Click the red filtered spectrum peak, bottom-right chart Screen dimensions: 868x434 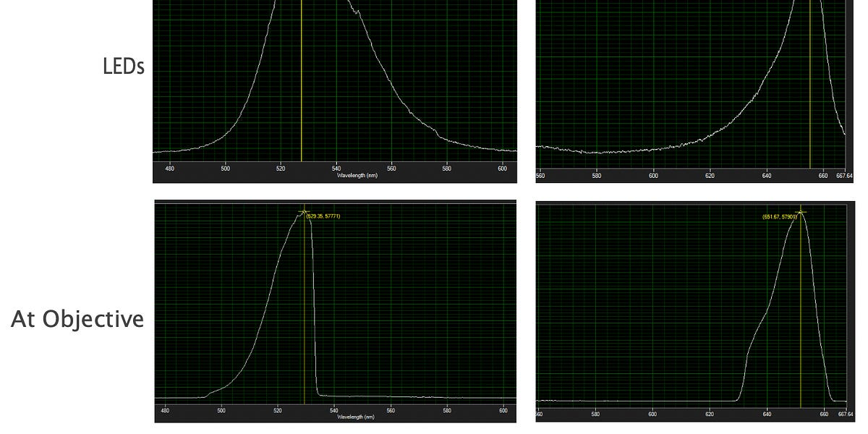[x=799, y=213]
